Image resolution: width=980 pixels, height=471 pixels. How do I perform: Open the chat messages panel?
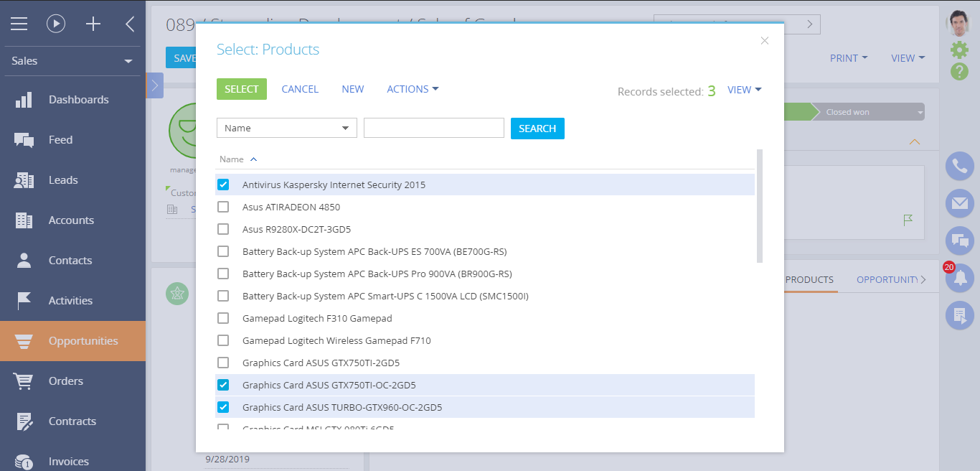pyautogui.click(x=959, y=241)
